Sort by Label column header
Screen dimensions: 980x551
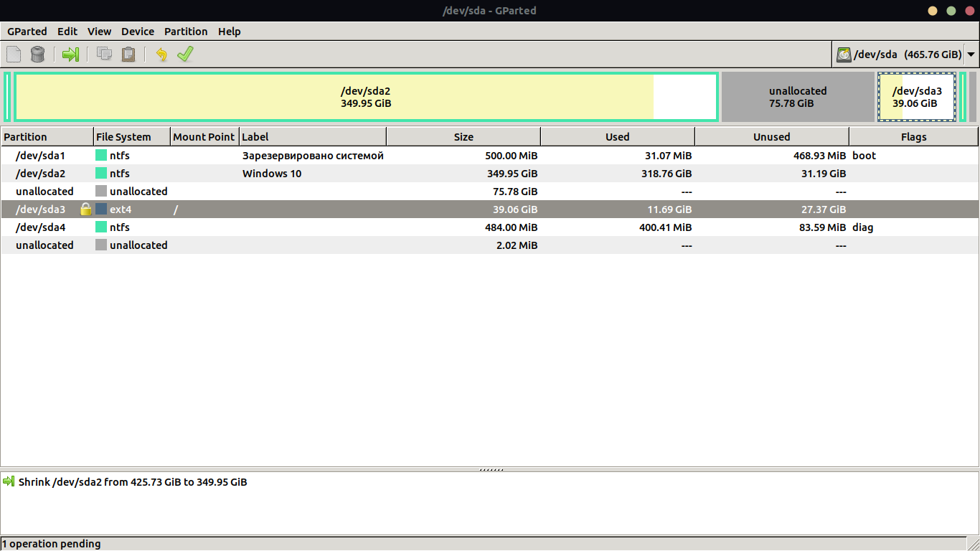pyautogui.click(x=313, y=136)
